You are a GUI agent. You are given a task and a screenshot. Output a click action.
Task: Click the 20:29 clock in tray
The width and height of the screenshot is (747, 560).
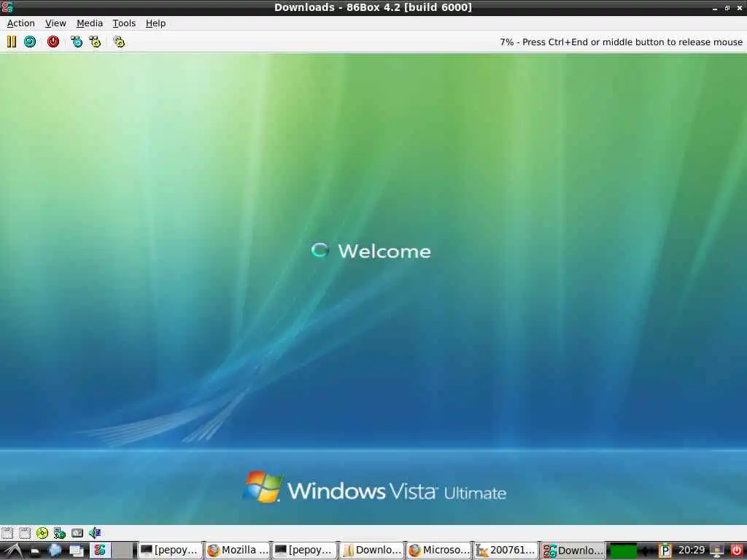click(x=692, y=550)
